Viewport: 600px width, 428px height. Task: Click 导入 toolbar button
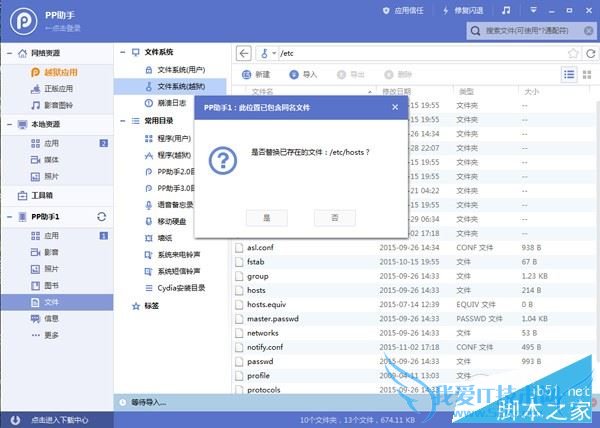(x=303, y=75)
